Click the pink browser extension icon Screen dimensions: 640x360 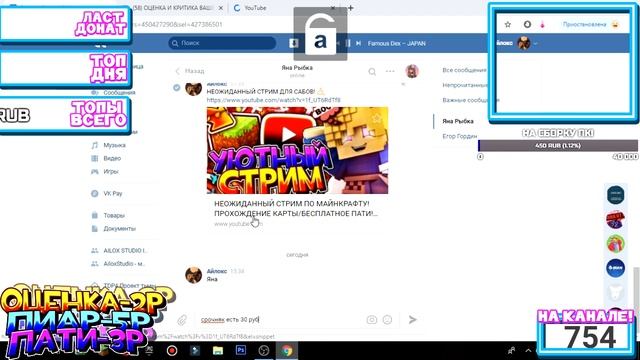click(542, 24)
